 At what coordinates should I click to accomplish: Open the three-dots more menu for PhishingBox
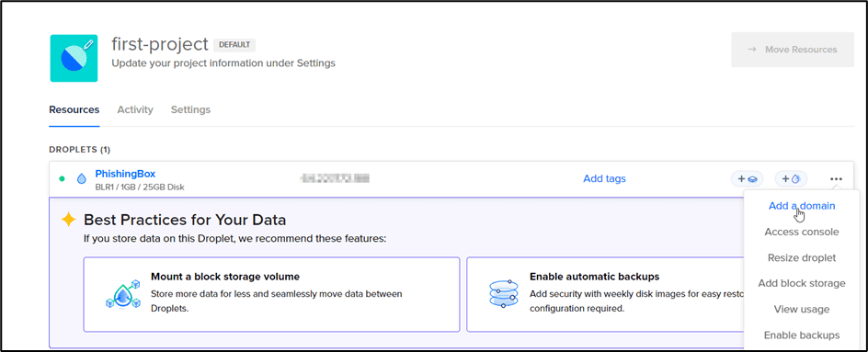tap(836, 179)
